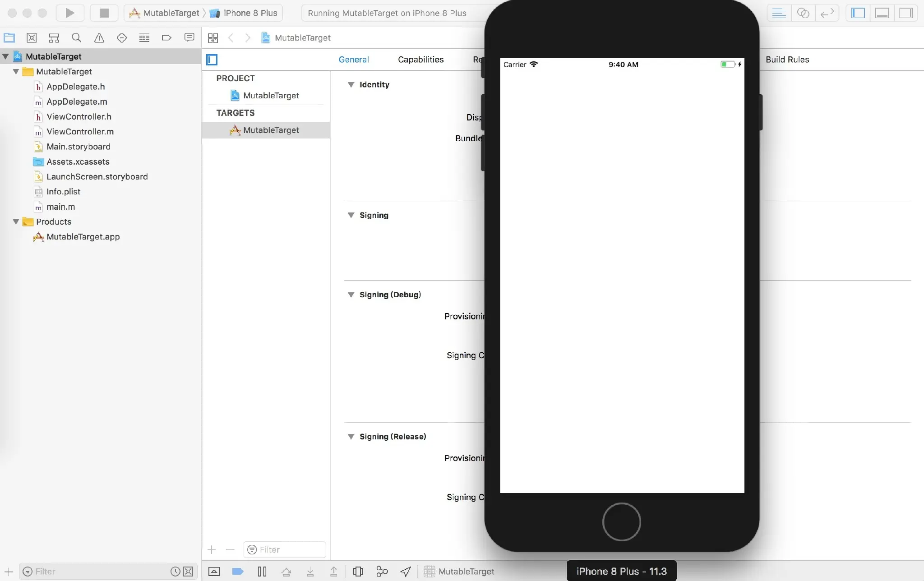The height and width of the screenshot is (581, 924).
Task: Open the Symbol navigator
Action: [54, 38]
